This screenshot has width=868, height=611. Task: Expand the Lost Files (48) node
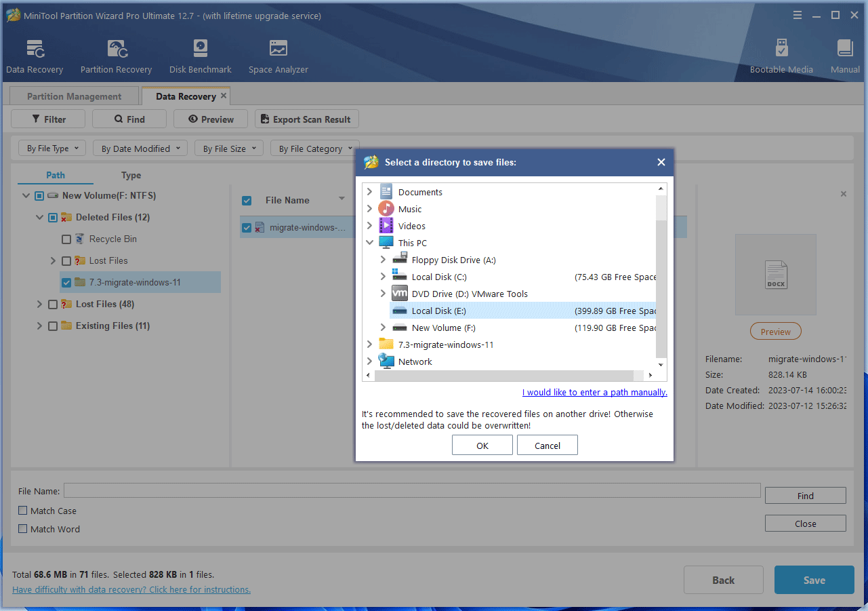click(39, 304)
